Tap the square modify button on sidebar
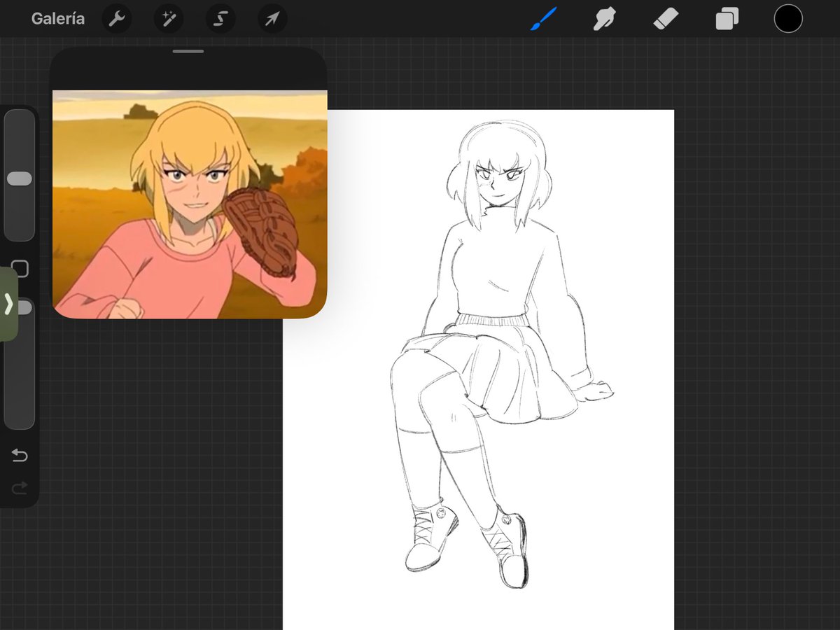The image size is (840, 630). pyautogui.click(x=20, y=269)
